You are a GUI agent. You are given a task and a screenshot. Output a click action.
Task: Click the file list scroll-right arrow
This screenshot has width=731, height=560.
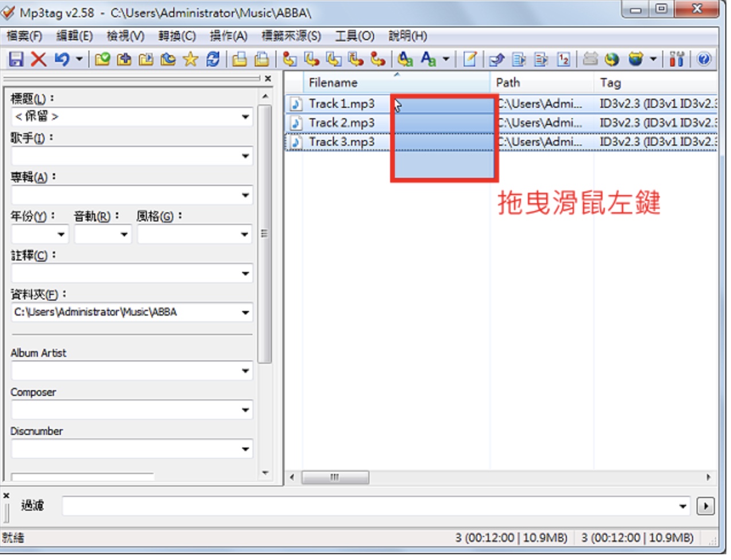pos(709,477)
